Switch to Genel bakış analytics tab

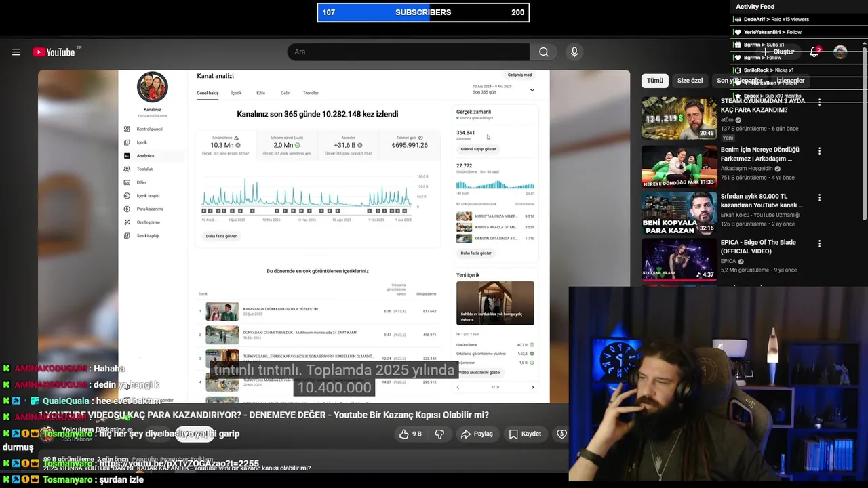pyautogui.click(x=208, y=93)
